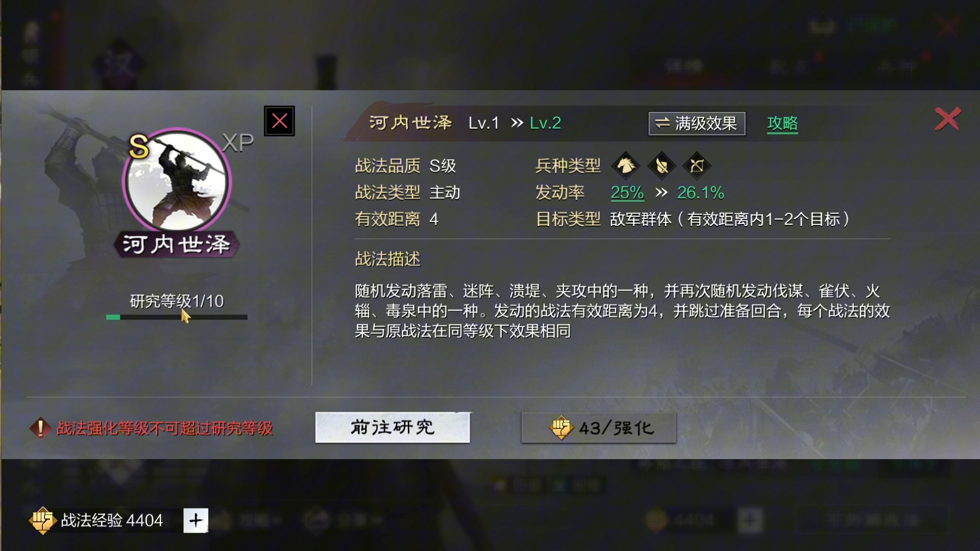Click the 河内世泽 tactic portrait
The height and width of the screenshot is (551, 980).
[x=177, y=180]
